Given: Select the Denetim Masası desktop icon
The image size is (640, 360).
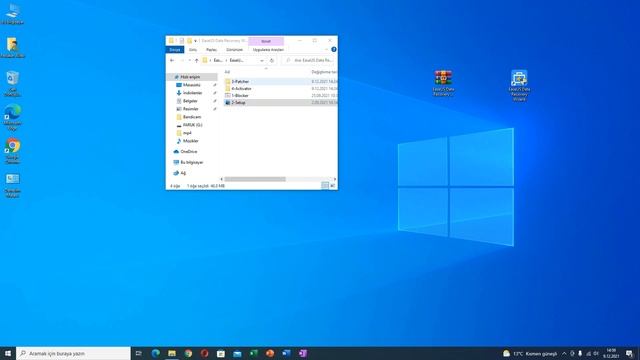Looking at the screenshot, I should tap(13, 185).
